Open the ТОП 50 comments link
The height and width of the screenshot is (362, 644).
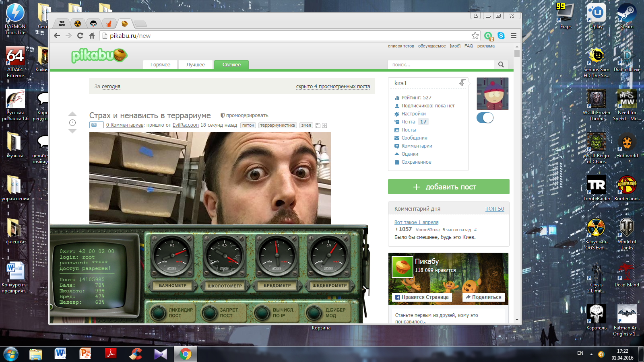pyautogui.click(x=494, y=209)
